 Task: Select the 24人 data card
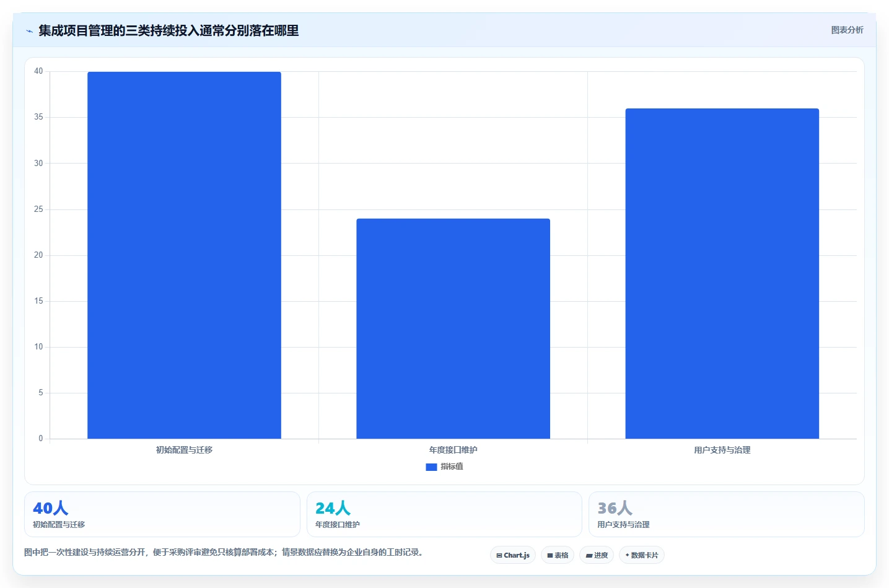[444, 514]
